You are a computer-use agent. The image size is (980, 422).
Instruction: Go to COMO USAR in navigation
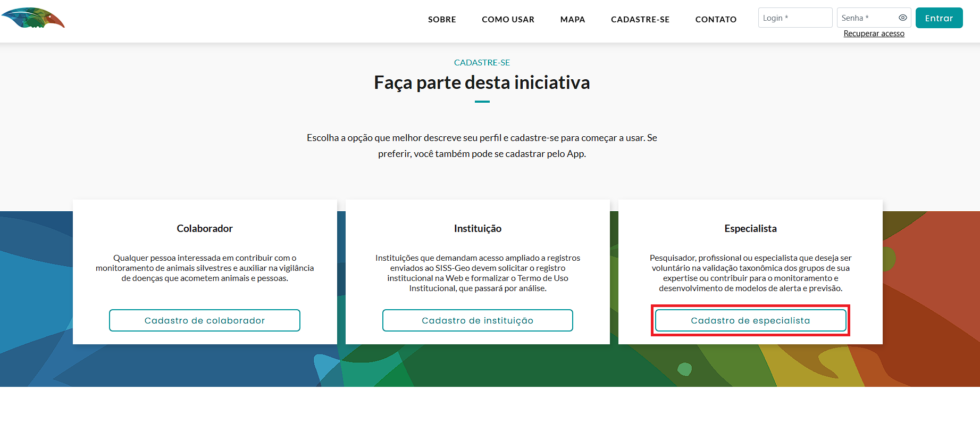pos(508,20)
